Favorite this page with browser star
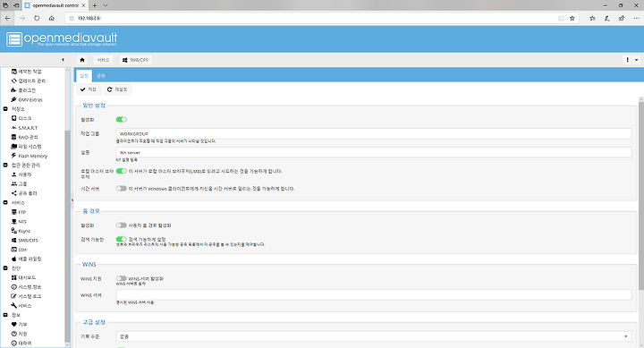The height and width of the screenshot is (348, 644). point(572,18)
